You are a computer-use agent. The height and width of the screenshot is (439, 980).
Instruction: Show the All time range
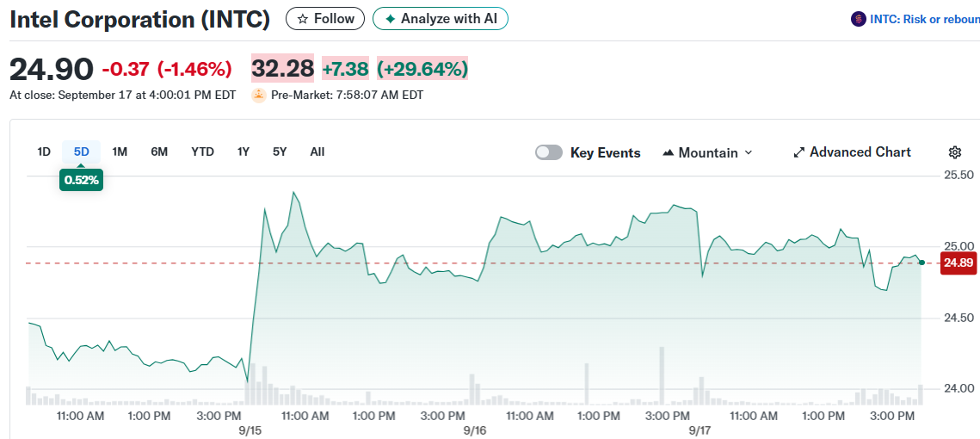click(x=317, y=151)
